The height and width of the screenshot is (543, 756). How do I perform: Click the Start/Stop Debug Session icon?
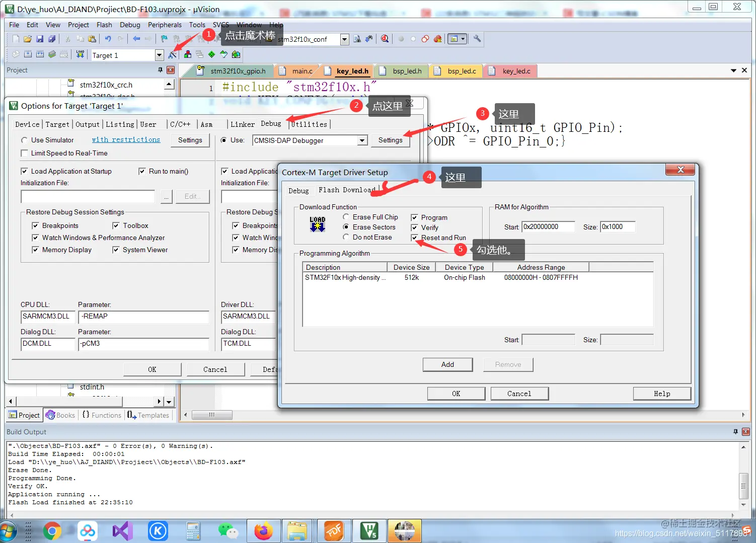point(385,39)
